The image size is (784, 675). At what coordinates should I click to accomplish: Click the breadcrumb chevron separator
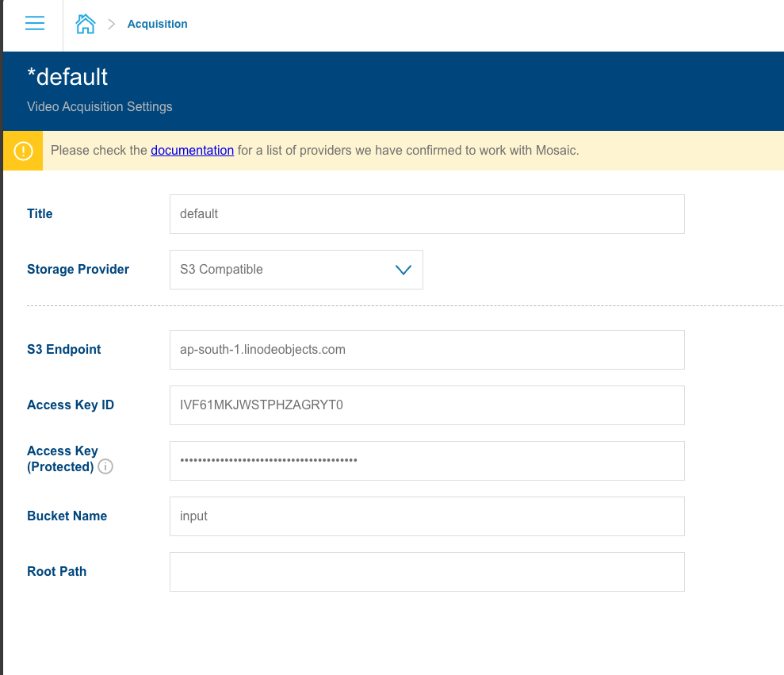pyautogui.click(x=112, y=24)
